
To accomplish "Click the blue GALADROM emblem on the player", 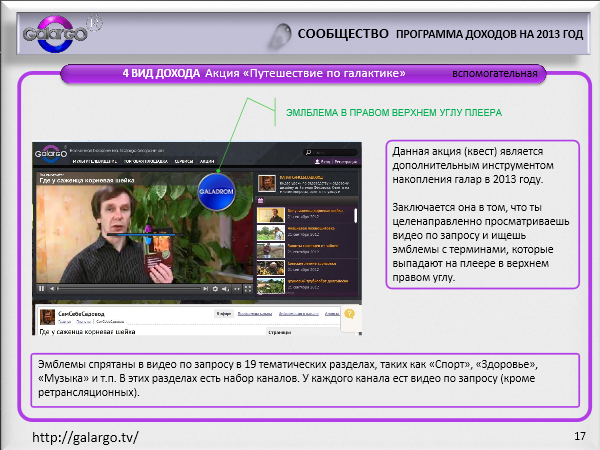I will coord(216,192).
